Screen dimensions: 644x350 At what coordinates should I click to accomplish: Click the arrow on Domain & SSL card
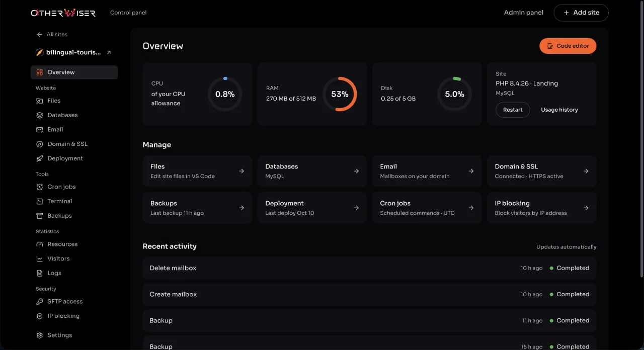tap(586, 171)
